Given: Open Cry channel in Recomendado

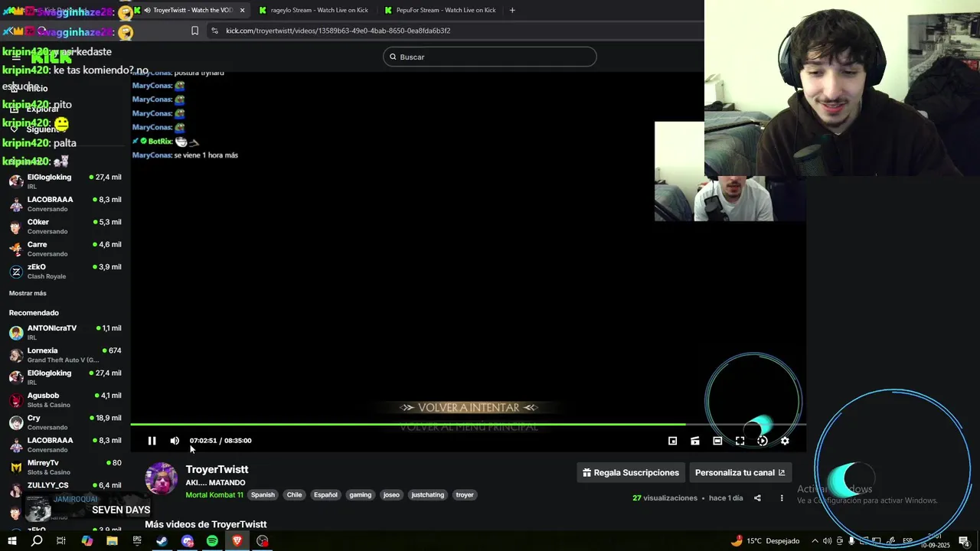Looking at the screenshot, I should point(65,422).
